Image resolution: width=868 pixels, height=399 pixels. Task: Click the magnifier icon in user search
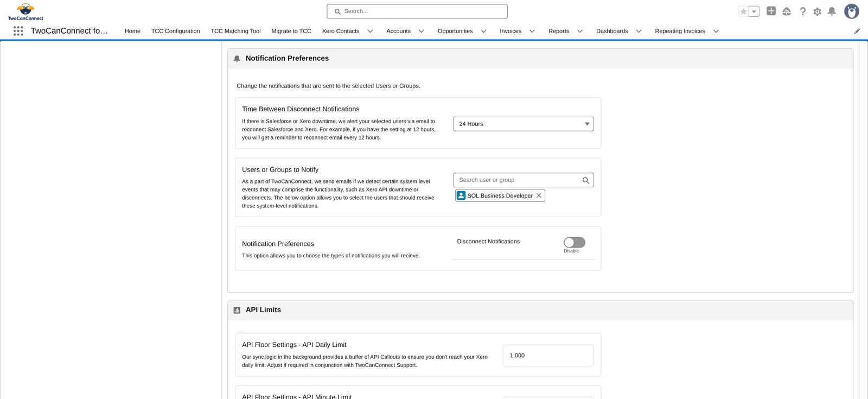[585, 180]
